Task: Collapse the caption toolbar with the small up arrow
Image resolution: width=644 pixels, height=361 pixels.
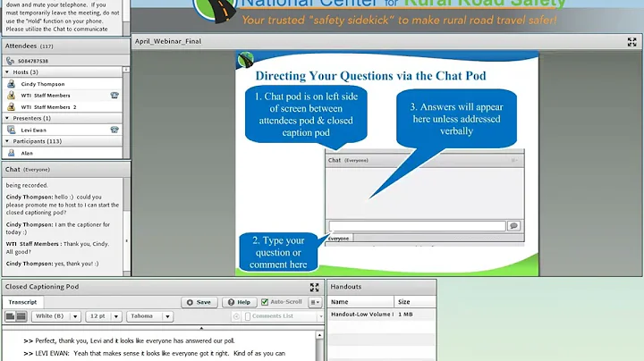Action: coord(201,328)
